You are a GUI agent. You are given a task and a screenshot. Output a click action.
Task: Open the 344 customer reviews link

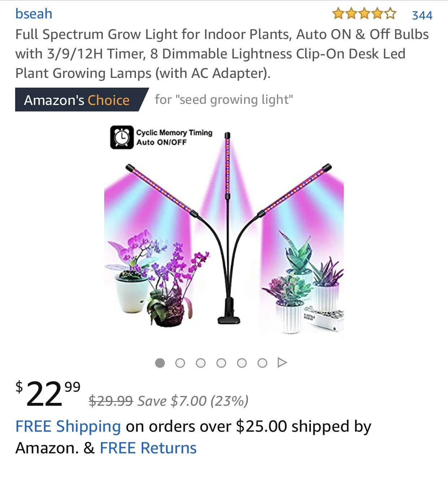click(422, 15)
